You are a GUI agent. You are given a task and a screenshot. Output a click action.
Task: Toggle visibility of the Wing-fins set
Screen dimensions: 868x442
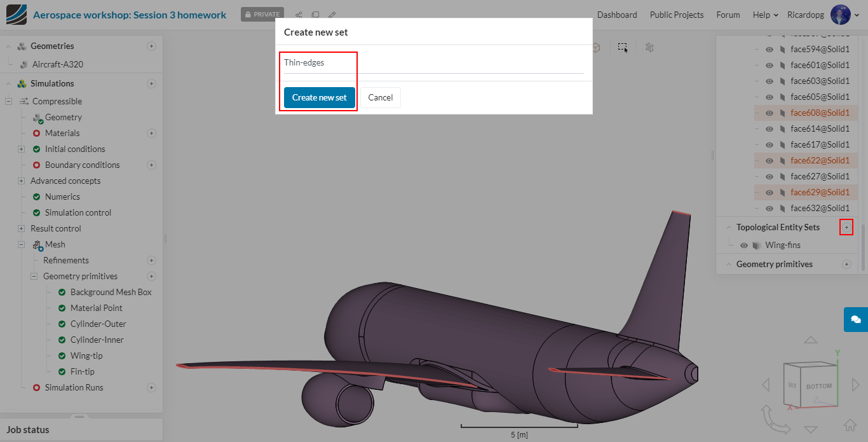[744, 245]
